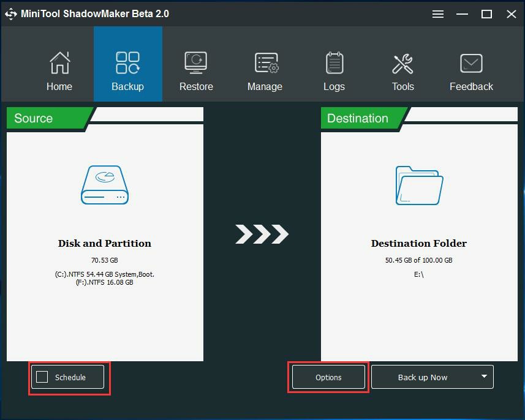Click the F: NTFS 16.08 GB partition line
This screenshot has height=420, width=525.
(x=105, y=282)
